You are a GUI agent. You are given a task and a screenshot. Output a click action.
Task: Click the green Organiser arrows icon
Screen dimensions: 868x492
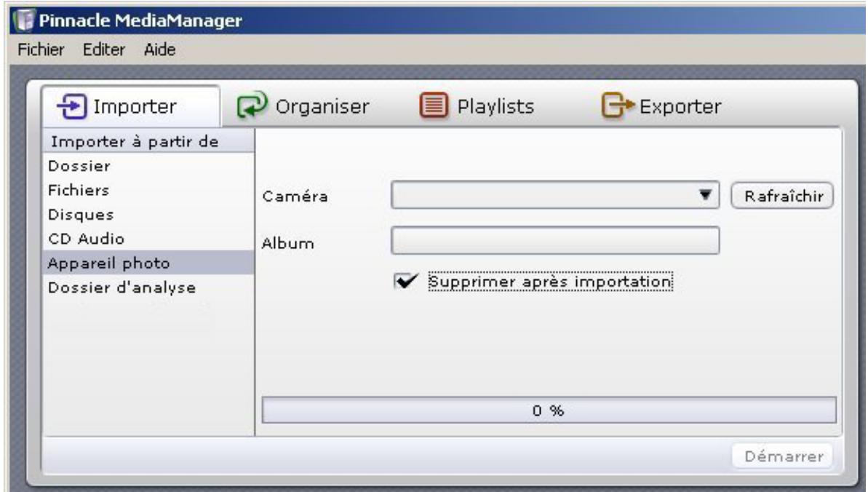(252, 105)
